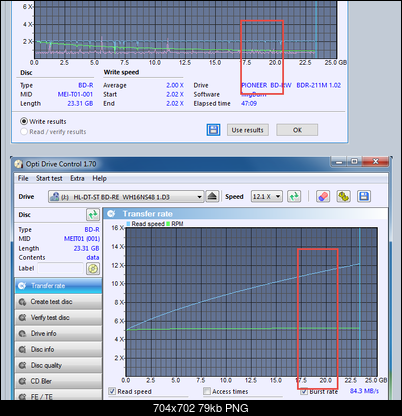The width and height of the screenshot is (402, 416).
Task: Open the Help menu
Action: 99,178
